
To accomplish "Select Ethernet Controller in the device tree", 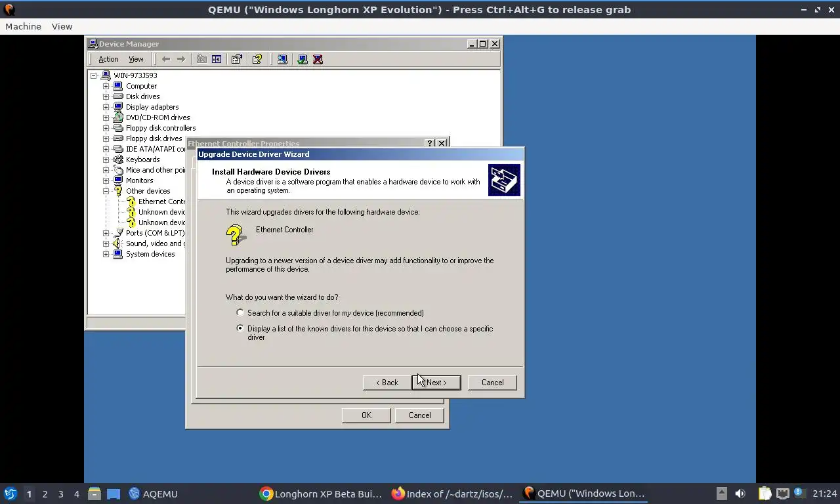I will click(x=161, y=201).
